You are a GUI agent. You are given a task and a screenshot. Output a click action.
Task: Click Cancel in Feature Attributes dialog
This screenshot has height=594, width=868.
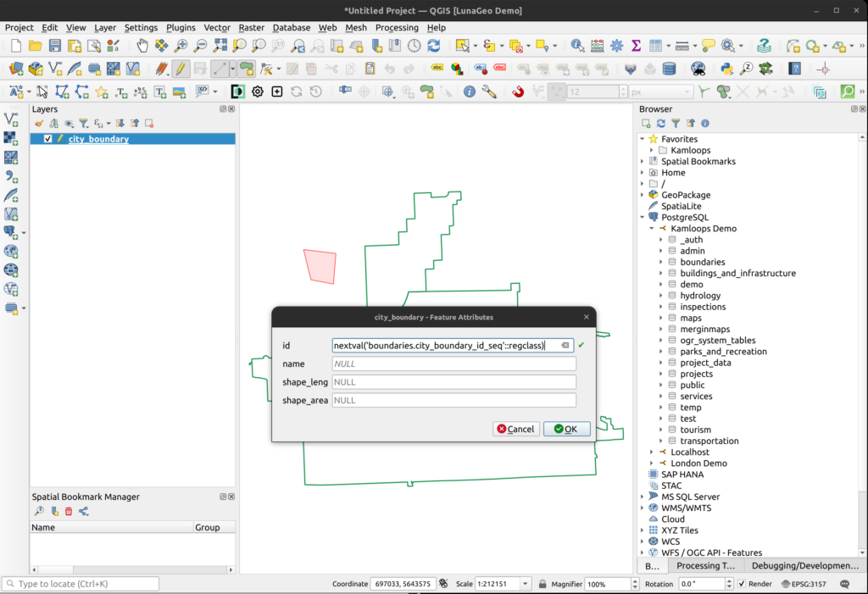tap(515, 429)
